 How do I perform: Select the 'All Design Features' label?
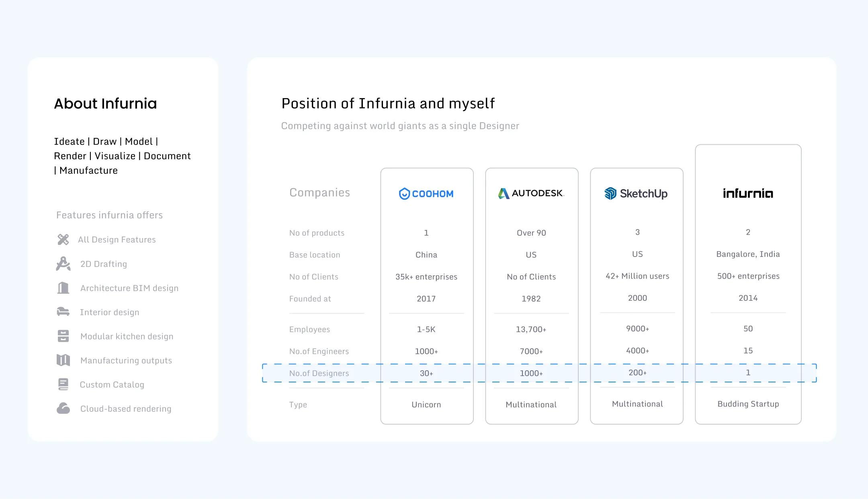[117, 240]
